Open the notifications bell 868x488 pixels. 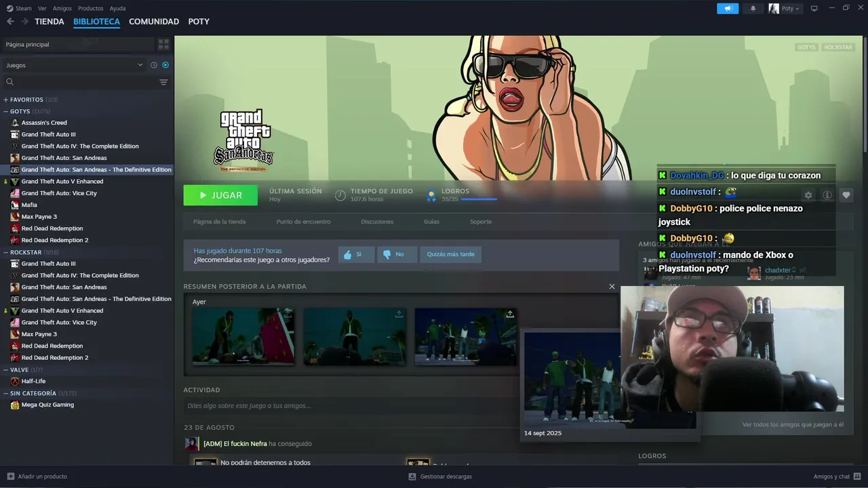(x=753, y=8)
